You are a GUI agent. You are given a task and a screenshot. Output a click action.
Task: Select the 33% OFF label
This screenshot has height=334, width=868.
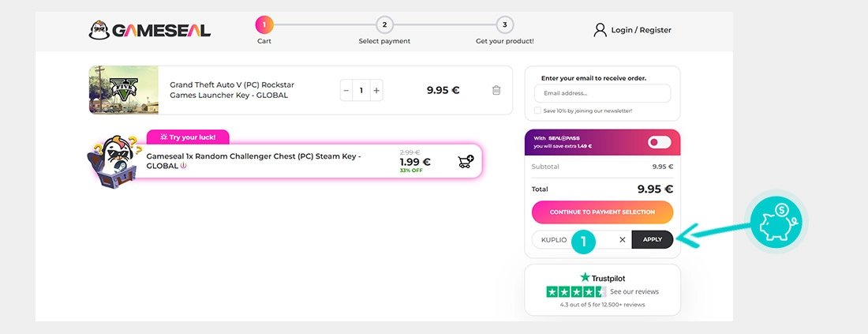[x=411, y=171]
